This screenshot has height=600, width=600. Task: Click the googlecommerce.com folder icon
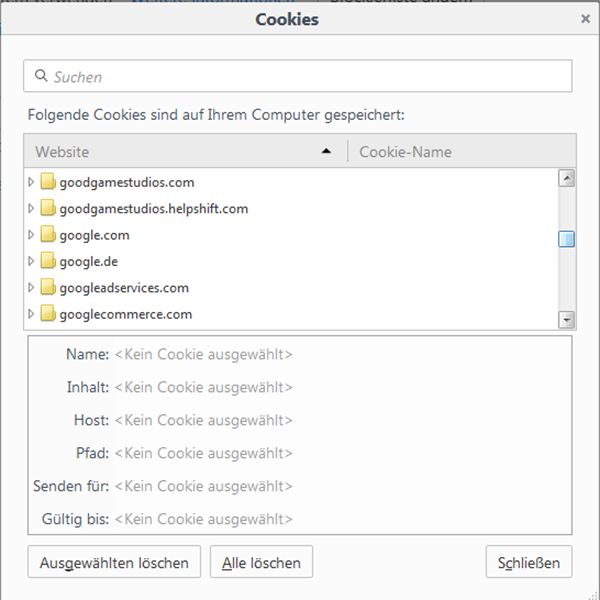tap(48, 313)
